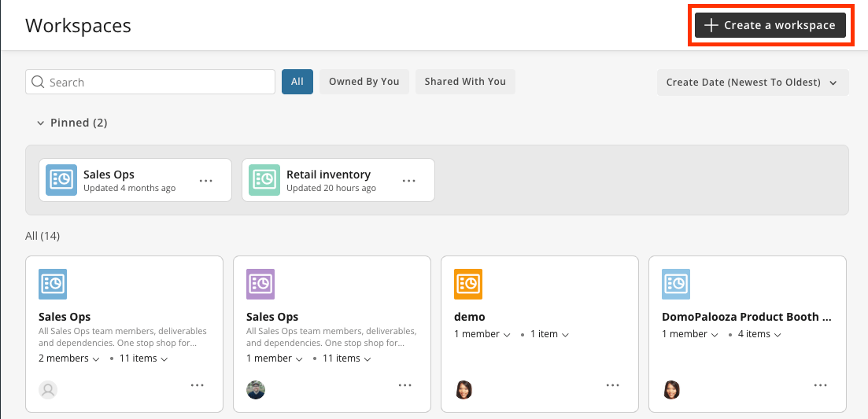
Task: Expand 11 items on the 2-member Sales Ops card
Action: click(x=144, y=358)
